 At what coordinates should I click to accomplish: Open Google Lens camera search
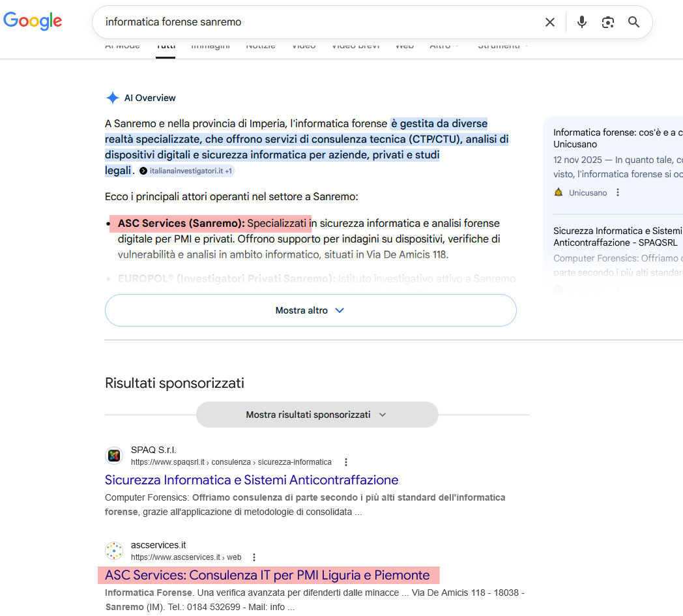(x=607, y=22)
